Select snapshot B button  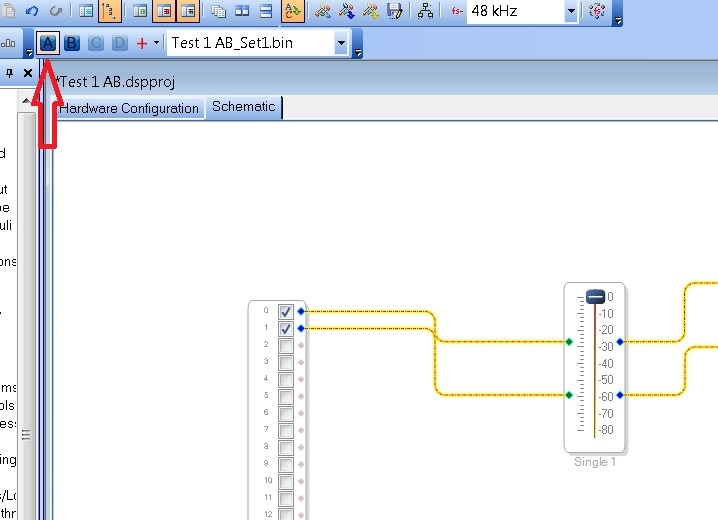click(x=72, y=43)
